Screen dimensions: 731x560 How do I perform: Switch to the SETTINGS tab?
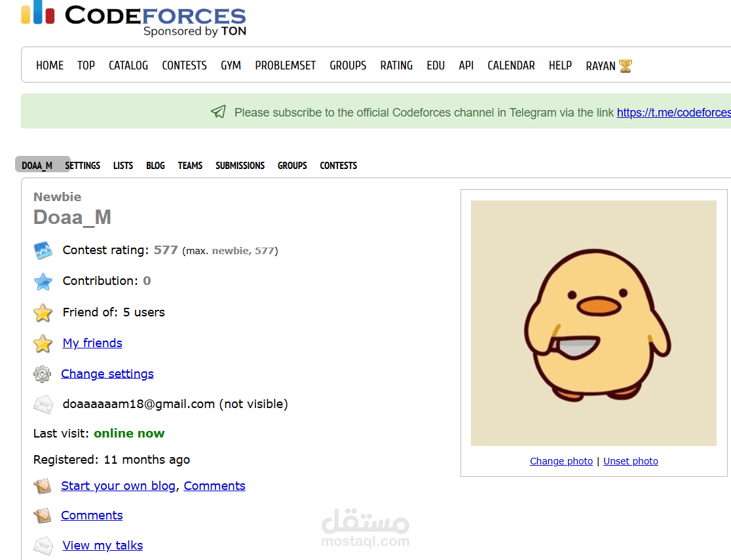pos(83,166)
